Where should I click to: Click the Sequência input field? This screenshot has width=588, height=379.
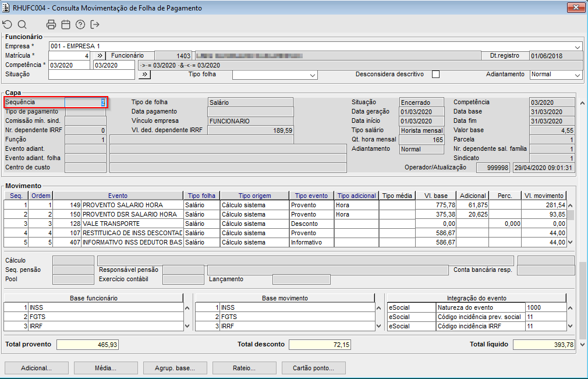pyautogui.click(x=85, y=102)
